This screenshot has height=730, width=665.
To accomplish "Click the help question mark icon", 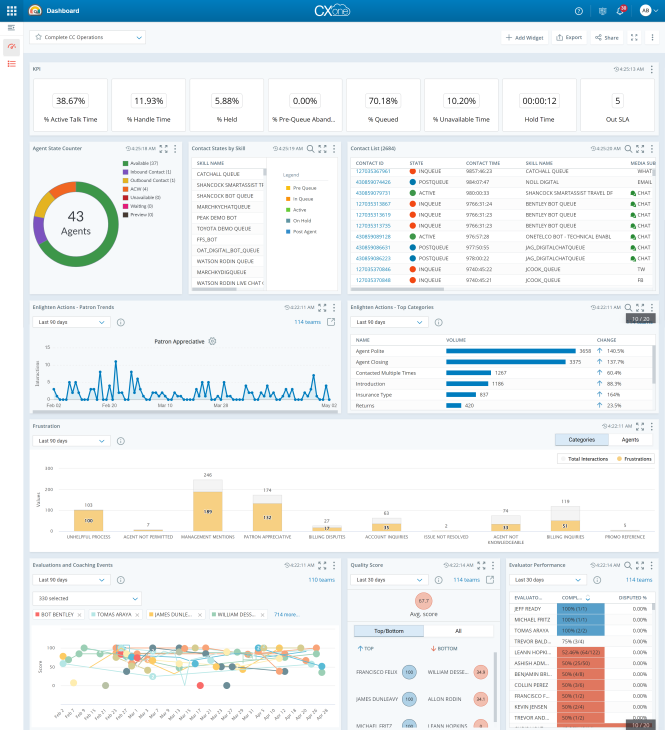I will click(x=579, y=10).
